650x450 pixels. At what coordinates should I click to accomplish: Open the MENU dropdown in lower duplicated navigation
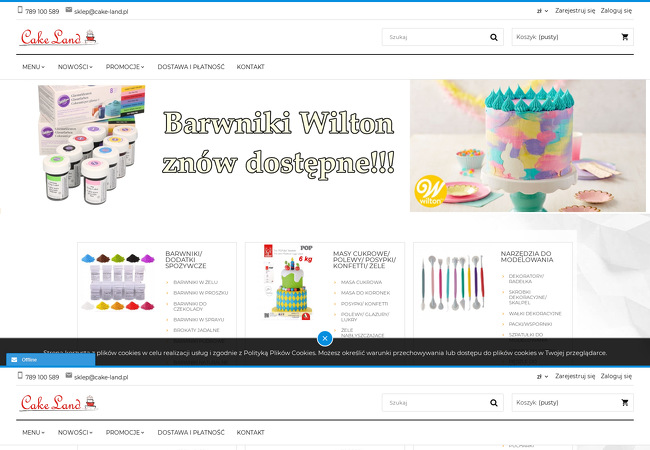[x=34, y=432]
